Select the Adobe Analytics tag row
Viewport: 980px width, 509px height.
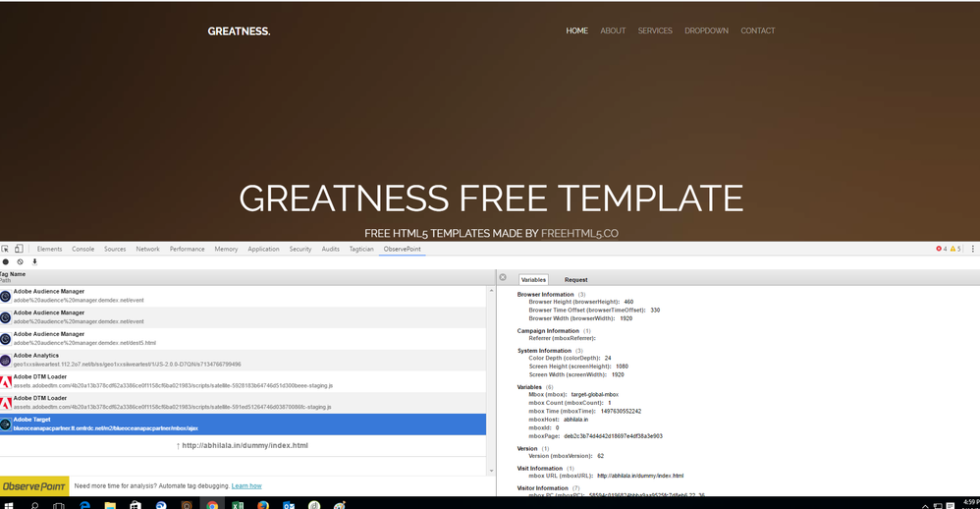point(244,360)
